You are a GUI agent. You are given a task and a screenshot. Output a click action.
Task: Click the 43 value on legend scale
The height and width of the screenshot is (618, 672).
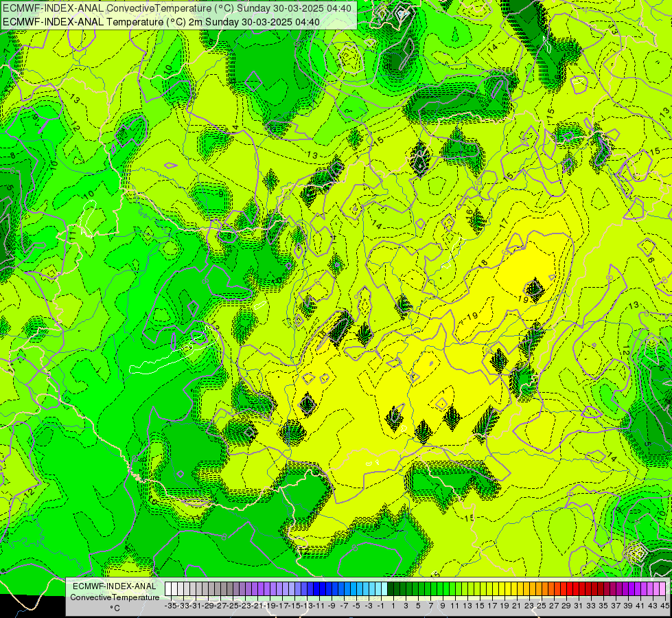click(653, 606)
